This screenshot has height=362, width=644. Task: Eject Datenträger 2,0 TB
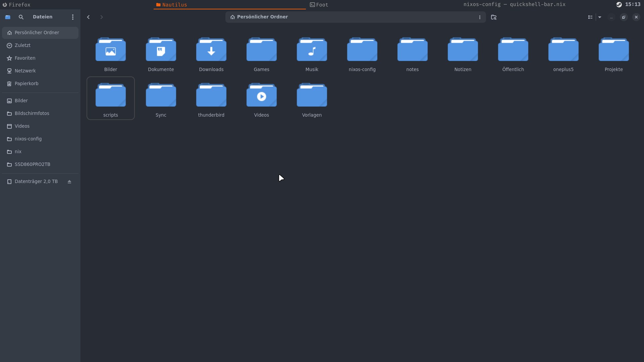(69, 182)
